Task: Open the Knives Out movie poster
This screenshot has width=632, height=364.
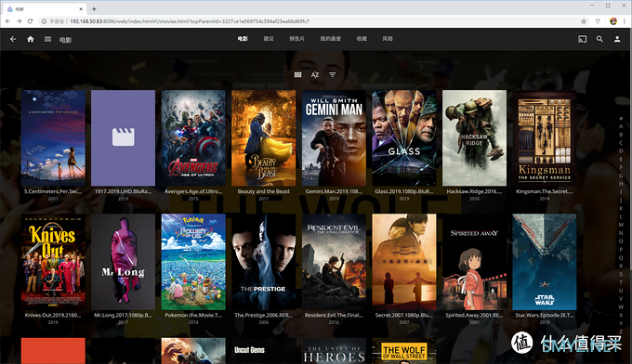Action: pos(53,262)
